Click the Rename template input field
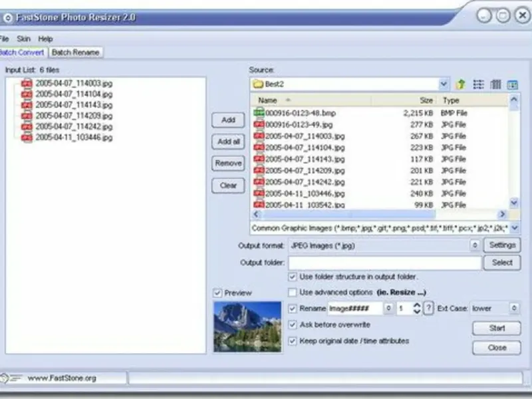 [355, 308]
